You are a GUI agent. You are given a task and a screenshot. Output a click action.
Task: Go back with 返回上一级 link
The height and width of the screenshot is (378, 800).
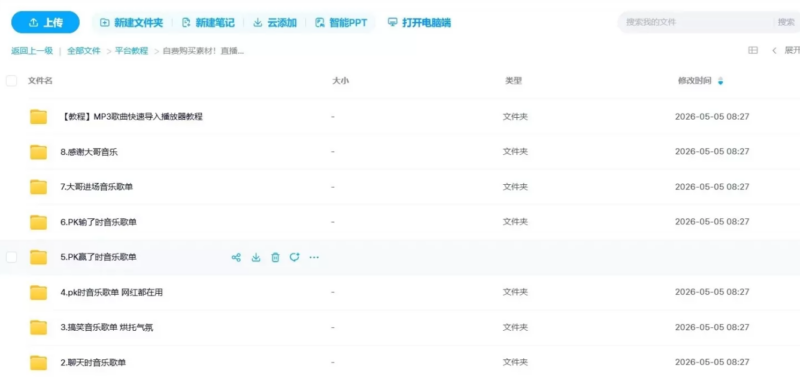(32, 51)
